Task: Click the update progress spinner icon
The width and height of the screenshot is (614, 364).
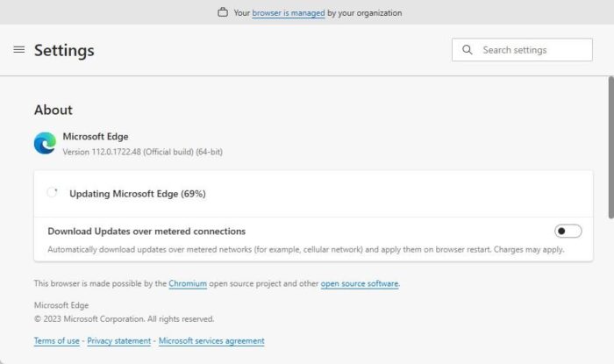Action: pyautogui.click(x=53, y=193)
